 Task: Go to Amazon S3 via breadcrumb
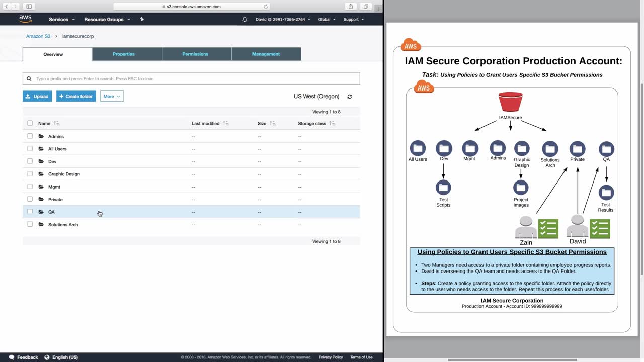point(38,36)
